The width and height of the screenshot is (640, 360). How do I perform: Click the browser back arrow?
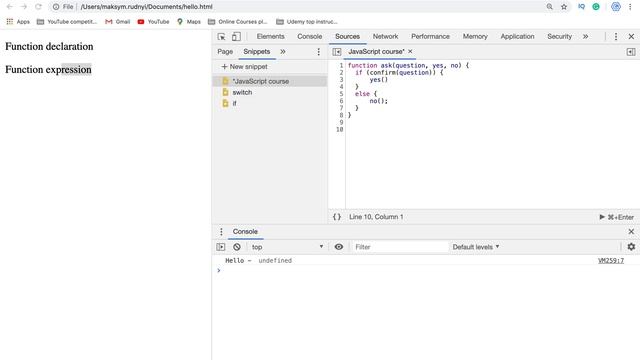pyautogui.click(x=9, y=7)
